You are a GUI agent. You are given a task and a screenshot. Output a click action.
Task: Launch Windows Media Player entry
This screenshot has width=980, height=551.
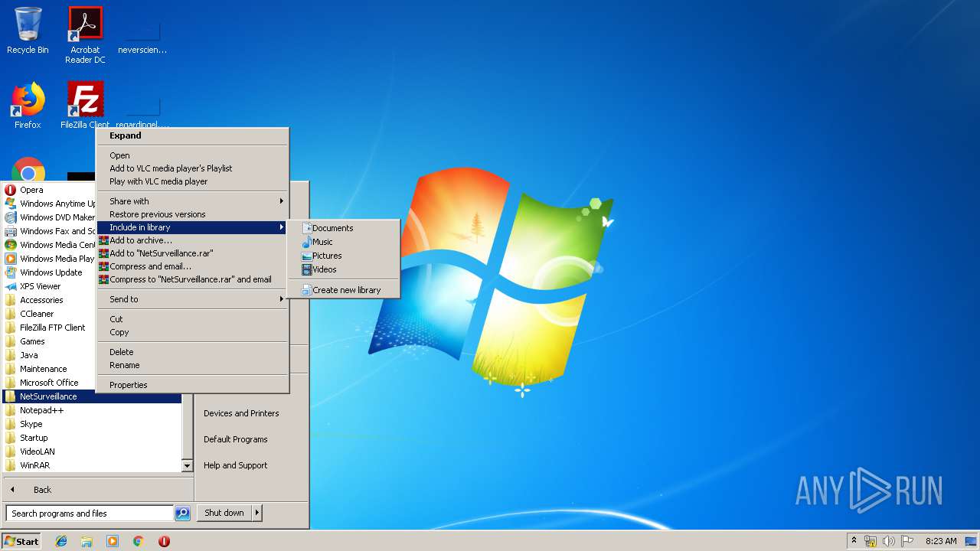pos(50,259)
